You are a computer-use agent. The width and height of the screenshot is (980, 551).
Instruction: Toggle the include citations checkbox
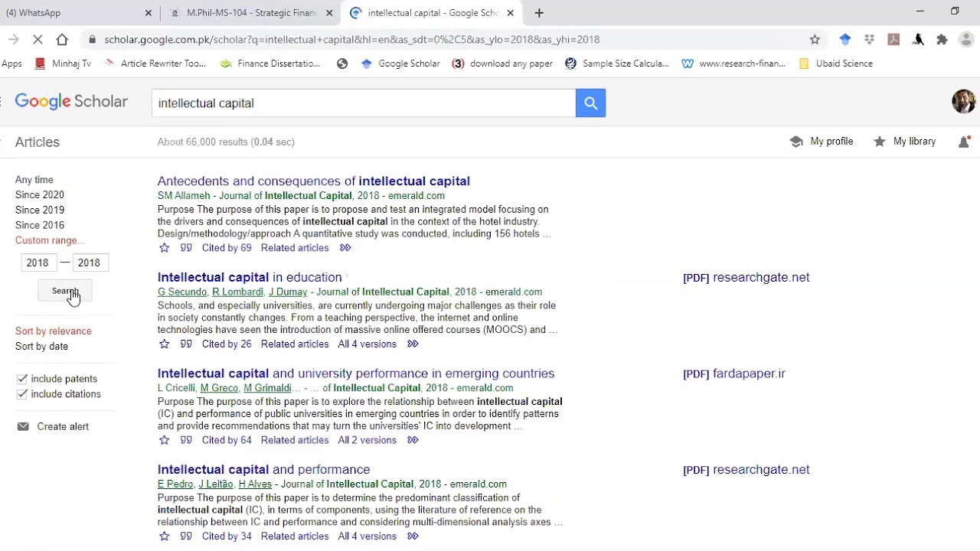(22, 394)
